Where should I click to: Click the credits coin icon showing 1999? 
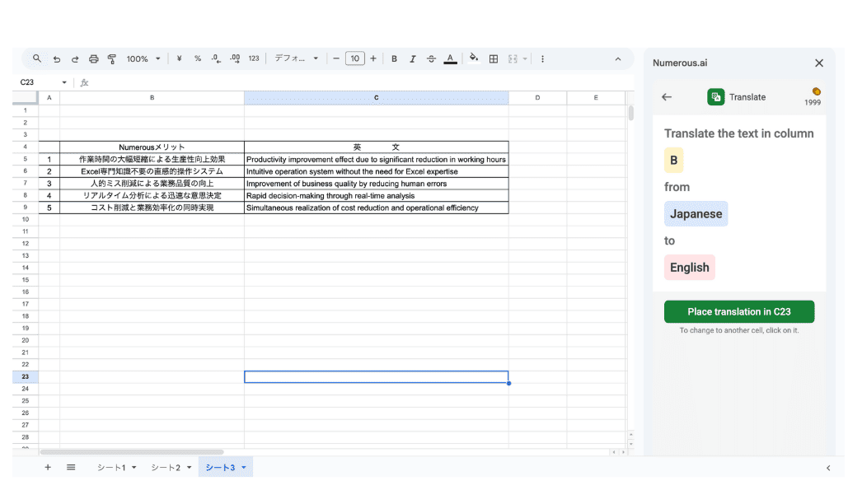coord(817,91)
